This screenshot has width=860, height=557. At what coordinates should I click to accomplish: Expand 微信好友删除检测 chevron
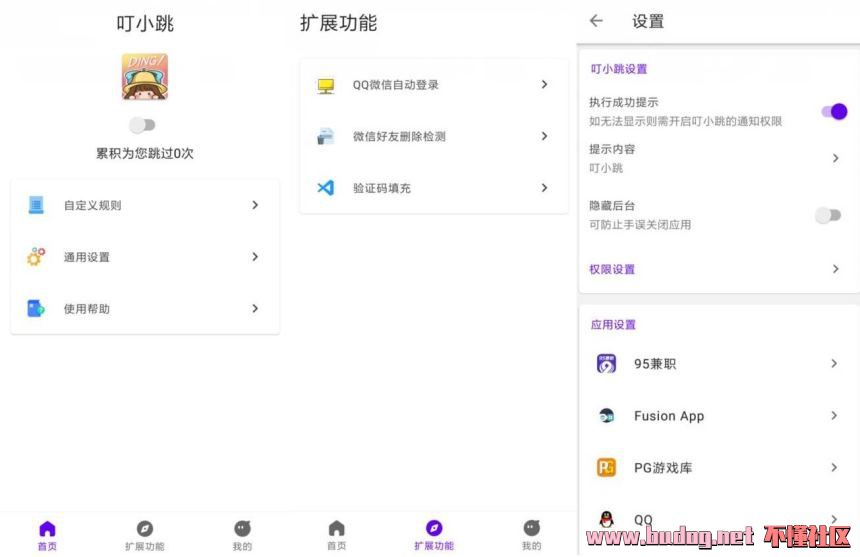pyautogui.click(x=544, y=136)
